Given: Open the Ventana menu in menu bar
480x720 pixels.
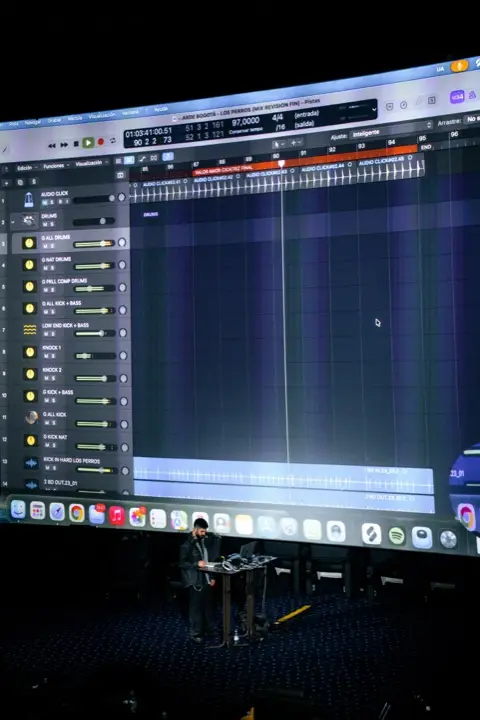Looking at the screenshot, I should (130, 113).
